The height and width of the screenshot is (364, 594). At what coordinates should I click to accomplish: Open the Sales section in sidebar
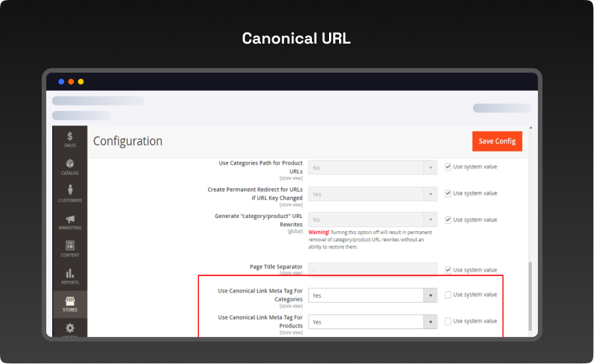pyautogui.click(x=69, y=139)
